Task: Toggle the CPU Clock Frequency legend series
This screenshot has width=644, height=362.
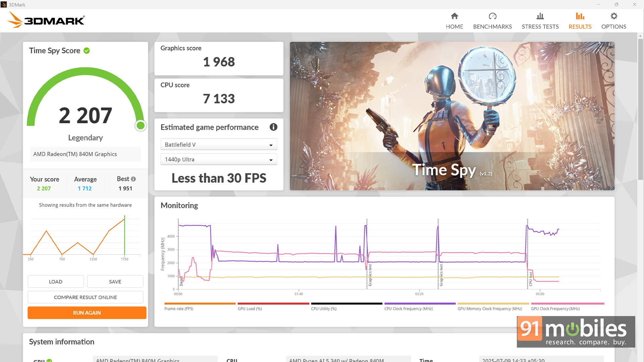Action: [x=409, y=309]
